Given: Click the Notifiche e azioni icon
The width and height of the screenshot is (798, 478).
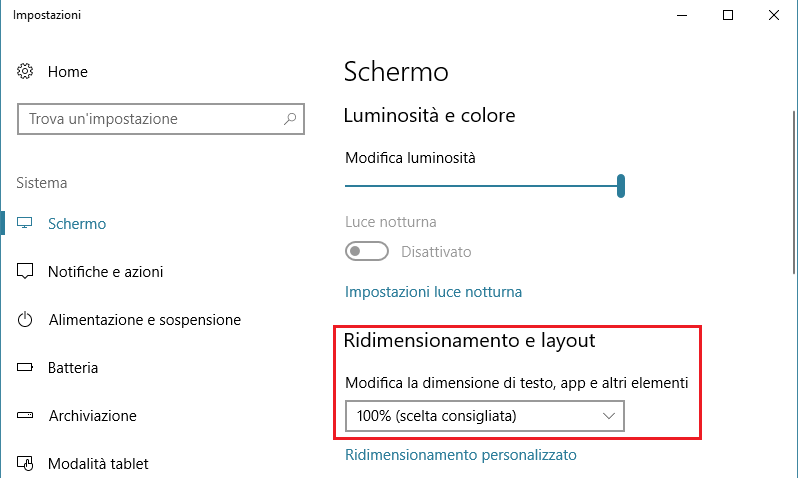Looking at the screenshot, I should pyautogui.click(x=26, y=272).
